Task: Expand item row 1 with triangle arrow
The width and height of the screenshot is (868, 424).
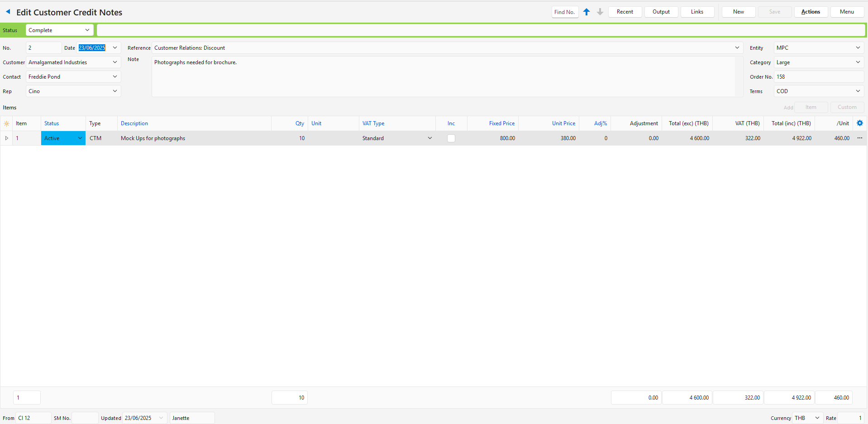Action: coord(6,138)
